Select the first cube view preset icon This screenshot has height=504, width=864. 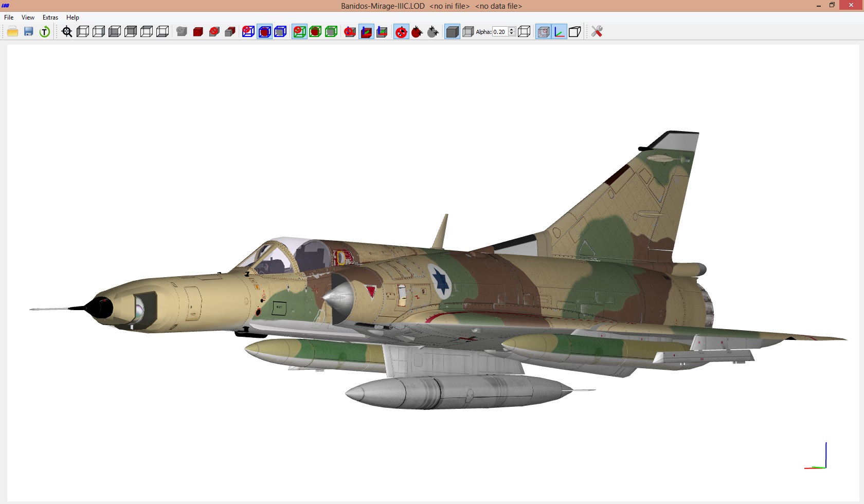[x=83, y=32]
